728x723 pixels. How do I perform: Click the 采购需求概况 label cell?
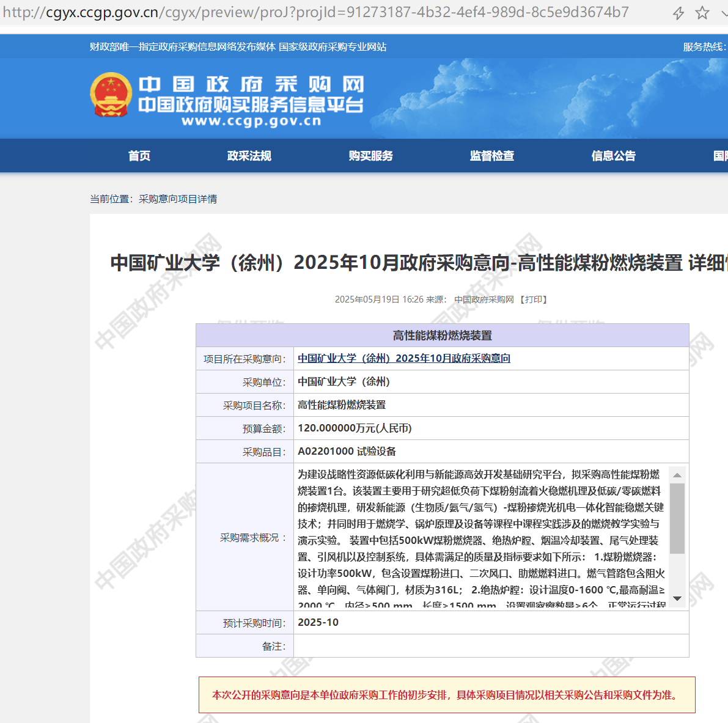point(245,537)
